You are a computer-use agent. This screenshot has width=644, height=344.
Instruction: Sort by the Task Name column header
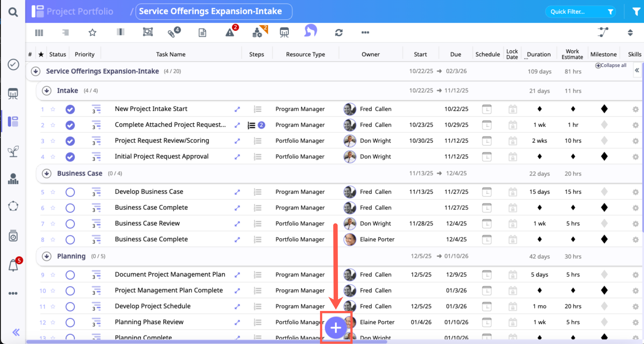tap(171, 54)
